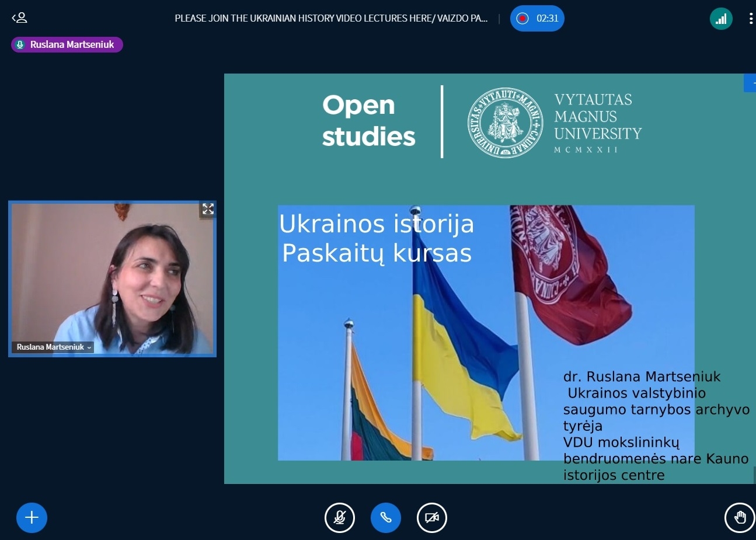756x540 pixels.
Task: Click the meeting title at the top
Action: 331,18
